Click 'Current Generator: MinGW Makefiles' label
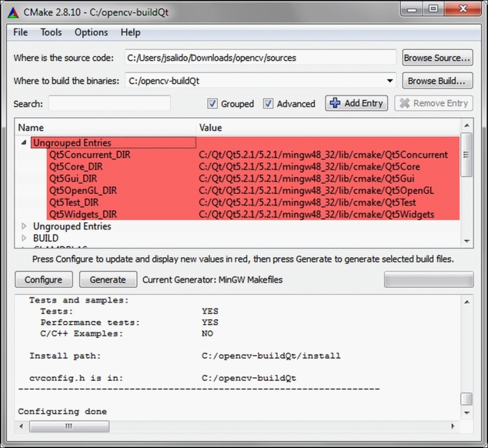 (212, 280)
